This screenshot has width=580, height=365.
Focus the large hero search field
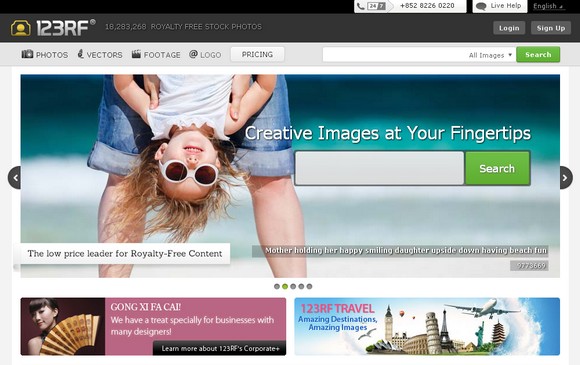pos(380,168)
